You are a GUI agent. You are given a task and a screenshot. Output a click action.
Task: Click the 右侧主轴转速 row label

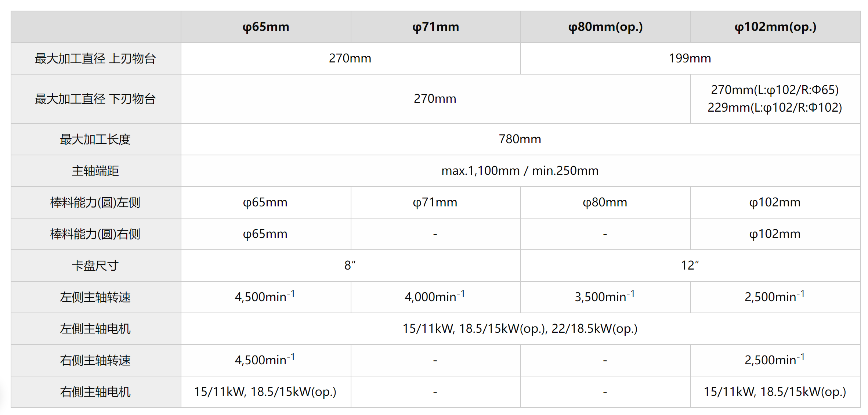pos(95,360)
